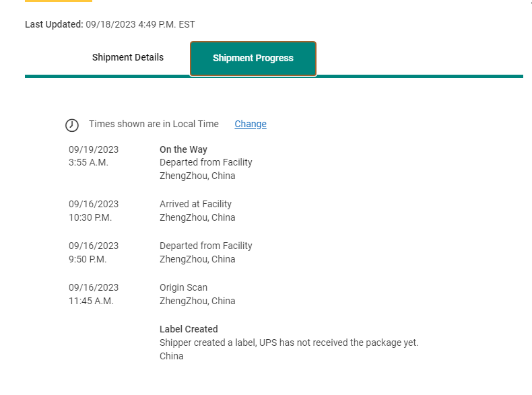532x395 pixels.
Task: Click 'Times shown are in Local Time' text
Action: [x=154, y=124]
